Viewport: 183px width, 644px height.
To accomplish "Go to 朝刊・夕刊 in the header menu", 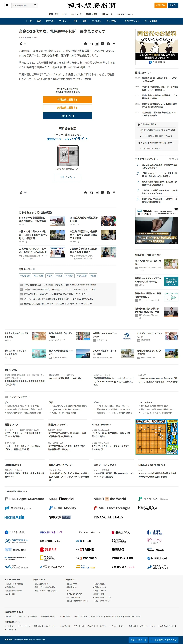I will (54, 14).
